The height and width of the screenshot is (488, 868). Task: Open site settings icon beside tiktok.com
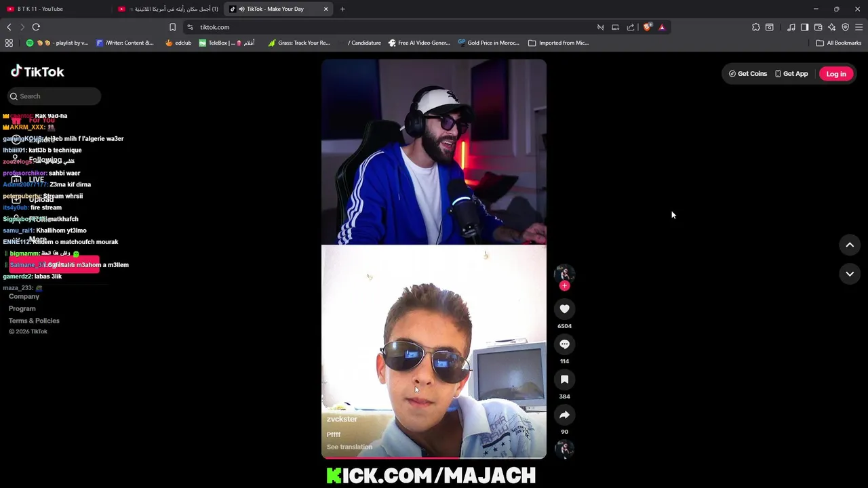(x=190, y=27)
